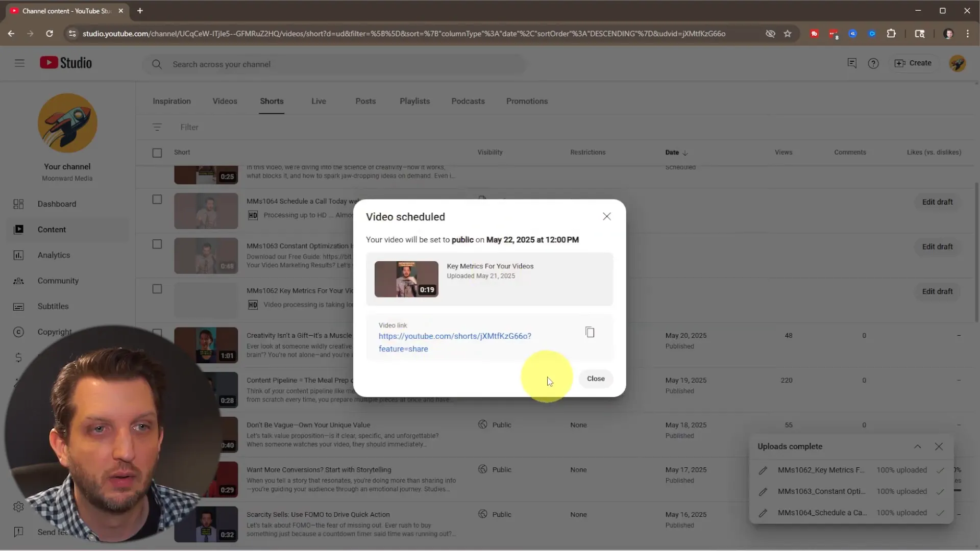Open Don't Be Vague—Own Your Unique Value
Image resolution: width=980 pixels, height=551 pixels.
pyautogui.click(x=308, y=425)
